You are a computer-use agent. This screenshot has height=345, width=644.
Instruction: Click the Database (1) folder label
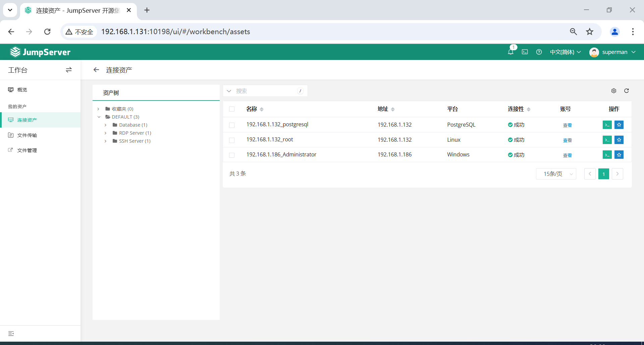[x=133, y=125]
